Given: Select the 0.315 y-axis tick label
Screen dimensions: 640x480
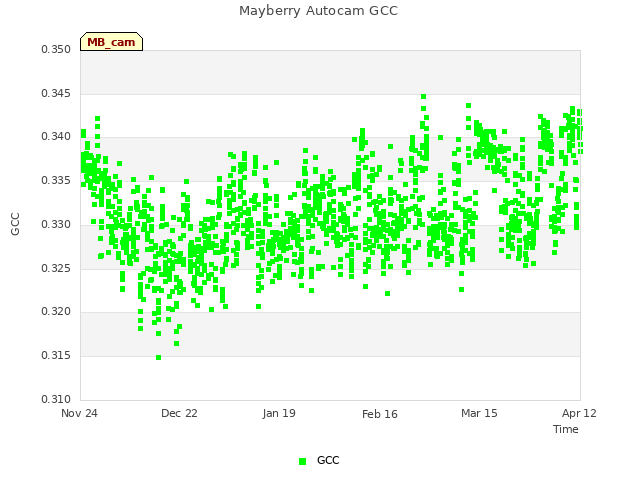Looking at the screenshot, I should (56, 356).
